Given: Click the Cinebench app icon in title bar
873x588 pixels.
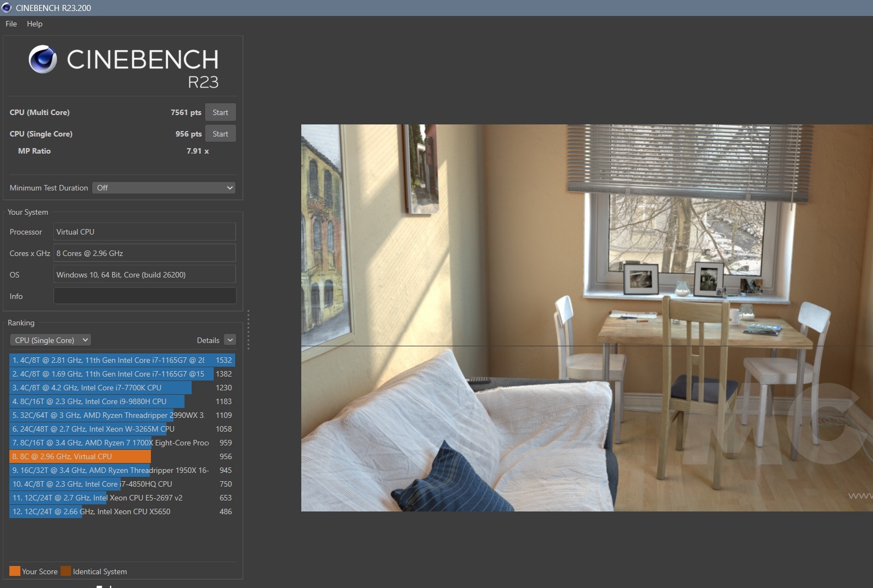Looking at the screenshot, I should point(7,8).
